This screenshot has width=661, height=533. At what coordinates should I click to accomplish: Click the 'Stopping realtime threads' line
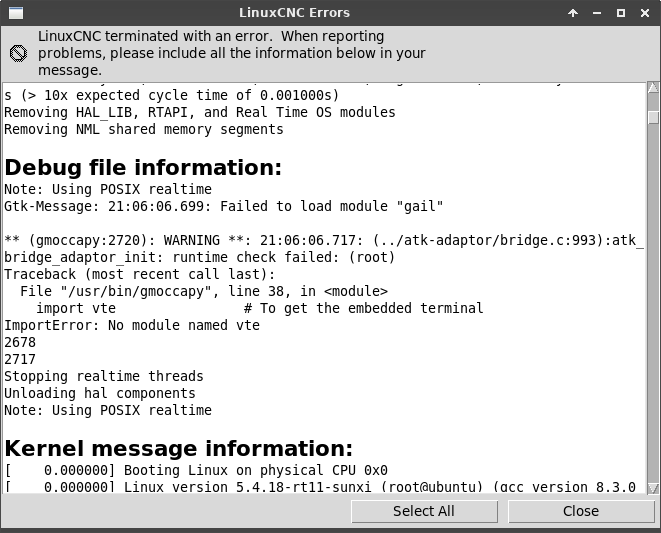(x=104, y=376)
